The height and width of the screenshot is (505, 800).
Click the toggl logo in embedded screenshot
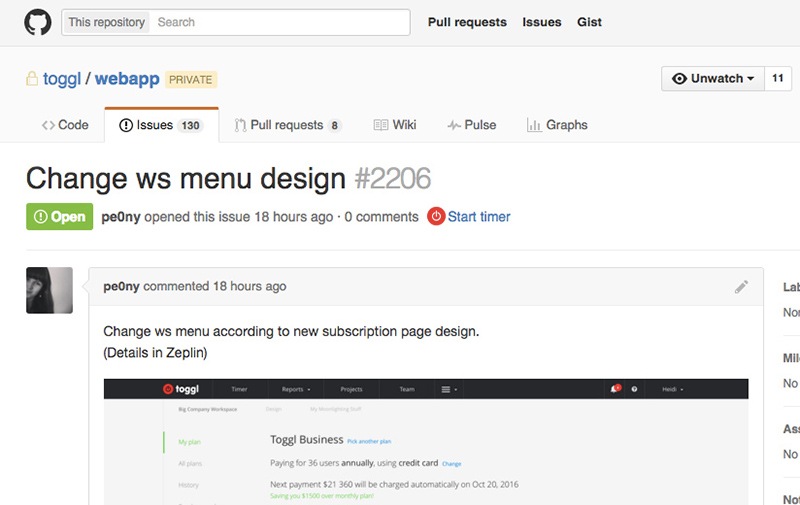click(181, 389)
